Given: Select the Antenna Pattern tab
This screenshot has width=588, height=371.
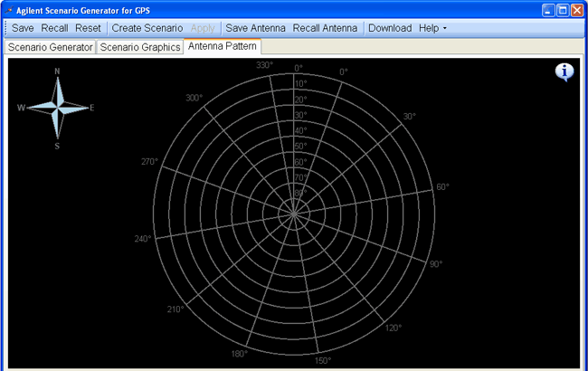Looking at the screenshot, I should coord(223,46).
